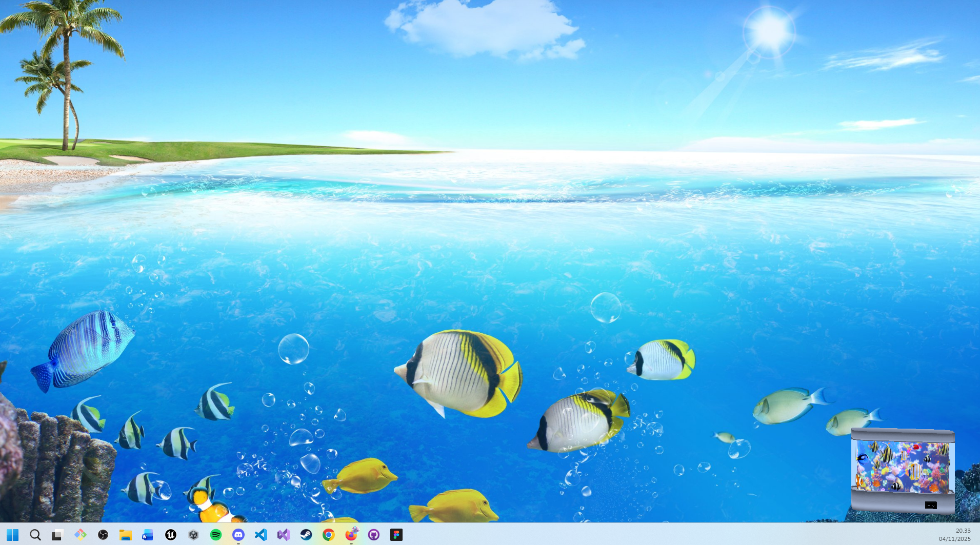Switch to Firefox on the taskbar

pyautogui.click(x=351, y=535)
